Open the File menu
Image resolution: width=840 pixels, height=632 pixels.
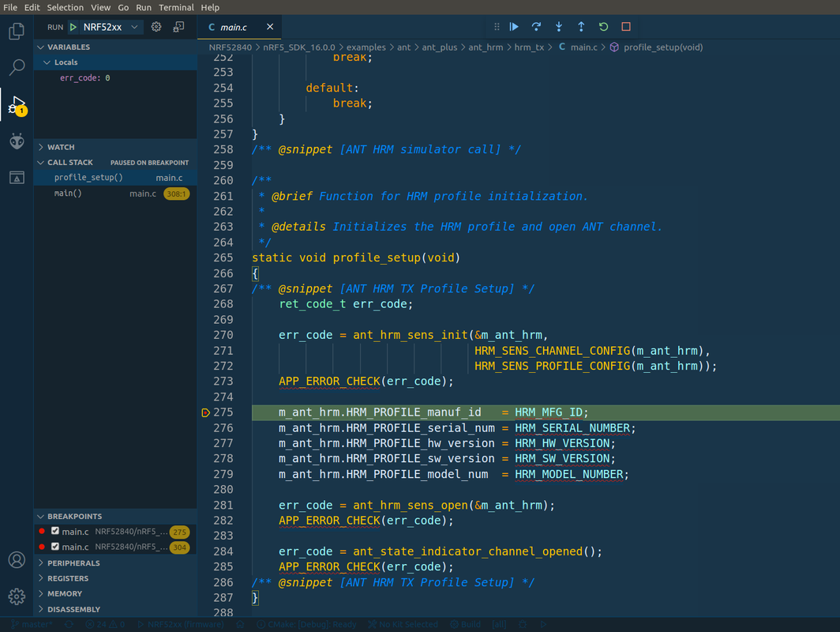[10, 7]
